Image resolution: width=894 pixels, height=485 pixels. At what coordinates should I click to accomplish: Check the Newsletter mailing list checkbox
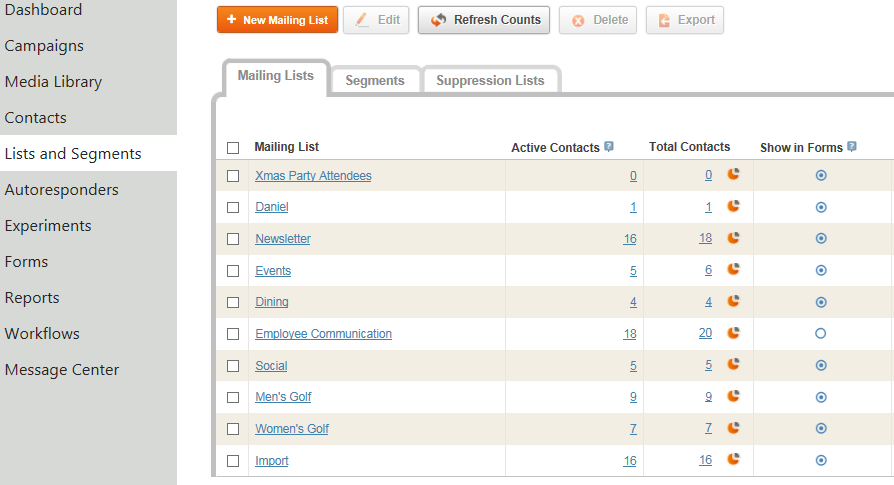point(233,239)
